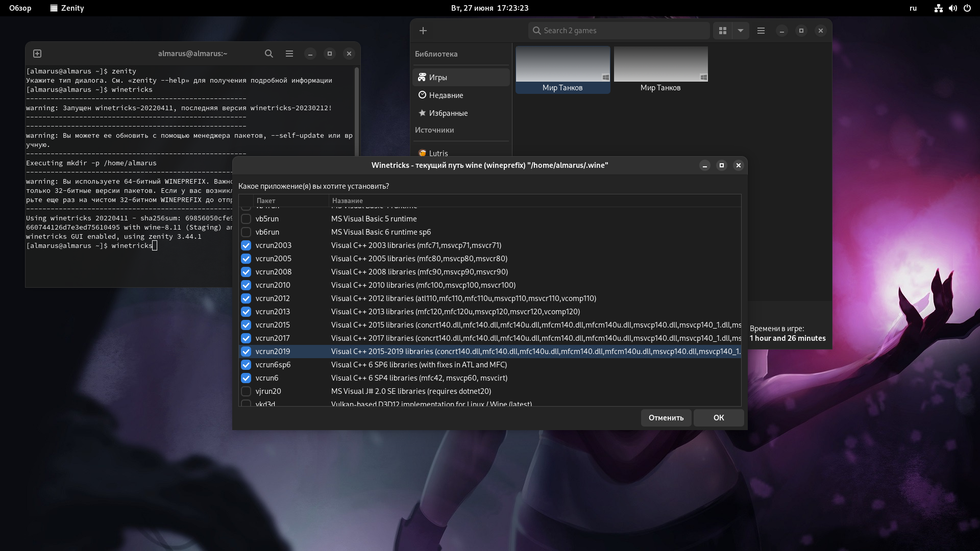The width and height of the screenshot is (980, 551).
Task: Click the terminal scrollbar
Action: click(x=357, y=111)
